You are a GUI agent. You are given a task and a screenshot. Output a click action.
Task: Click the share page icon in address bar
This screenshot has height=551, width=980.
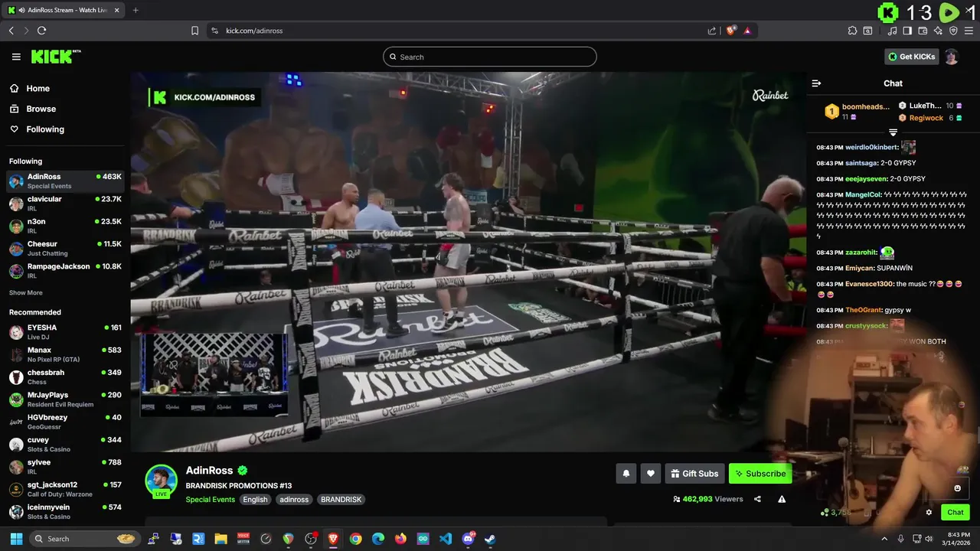(712, 31)
